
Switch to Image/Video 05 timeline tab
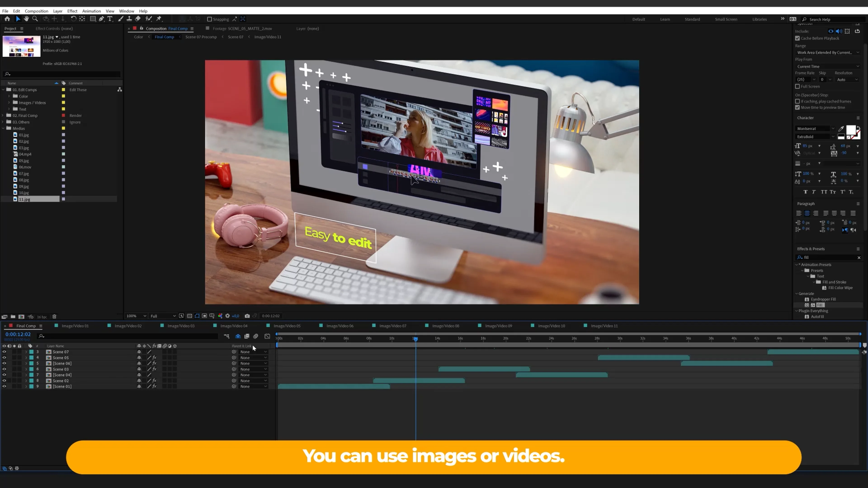[x=287, y=326]
